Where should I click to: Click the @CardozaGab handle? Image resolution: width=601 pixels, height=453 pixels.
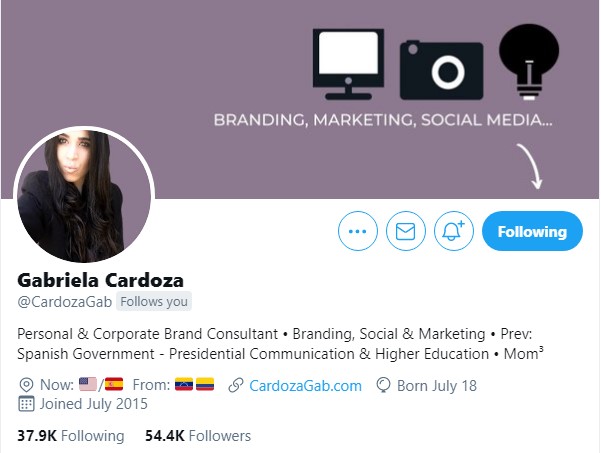tap(64, 302)
